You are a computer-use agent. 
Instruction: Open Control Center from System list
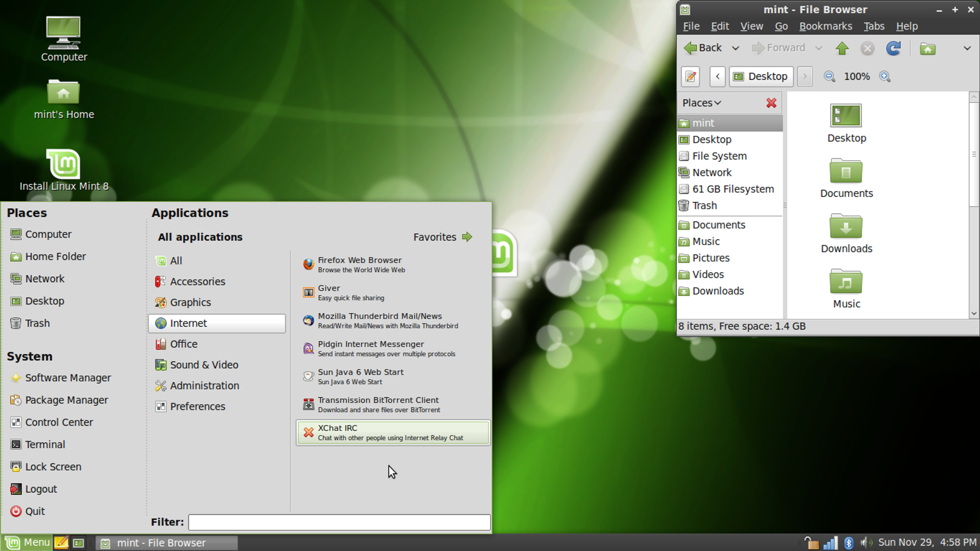click(51, 423)
